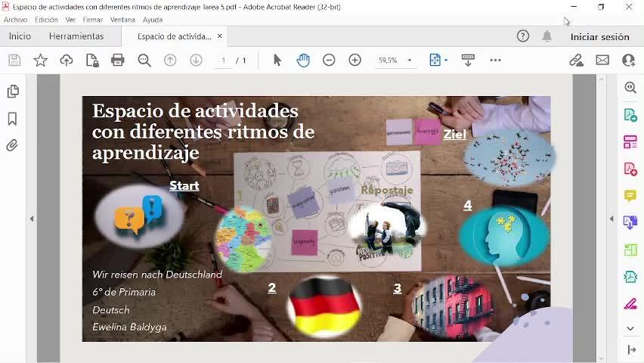Viewport: 644px width, 363px height.
Task: Select the Hand pan tool
Action: [303, 60]
